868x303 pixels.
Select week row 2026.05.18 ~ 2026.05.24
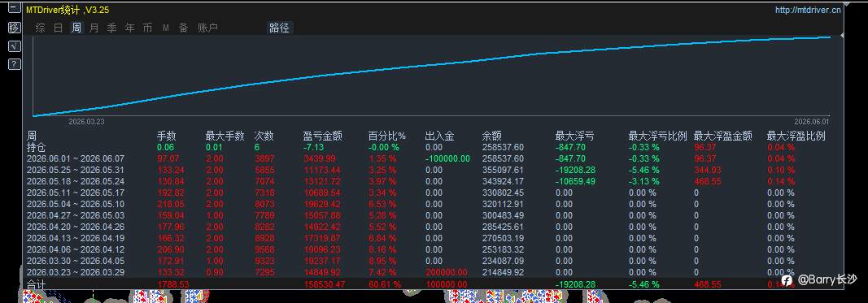(76, 181)
